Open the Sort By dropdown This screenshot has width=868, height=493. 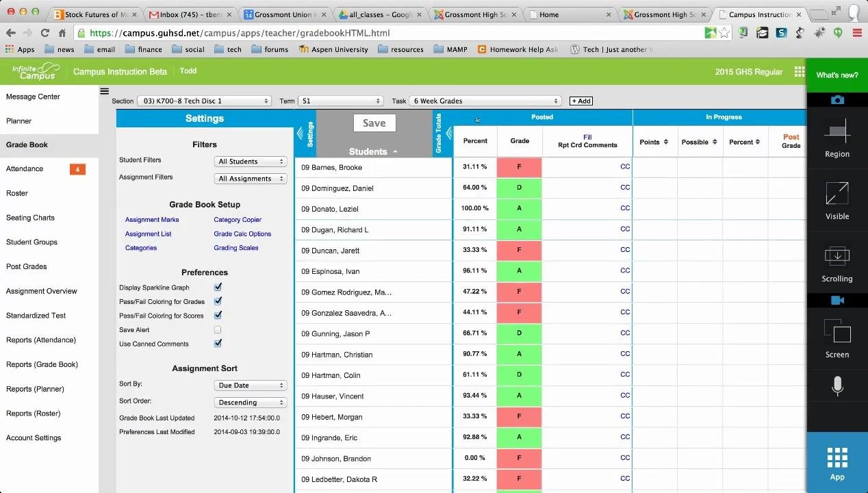click(x=251, y=385)
